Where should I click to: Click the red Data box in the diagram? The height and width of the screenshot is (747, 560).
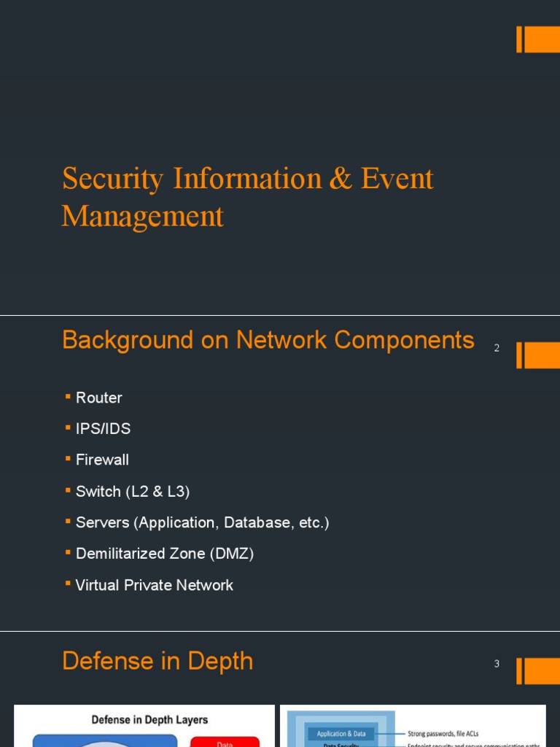(x=225, y=741)
